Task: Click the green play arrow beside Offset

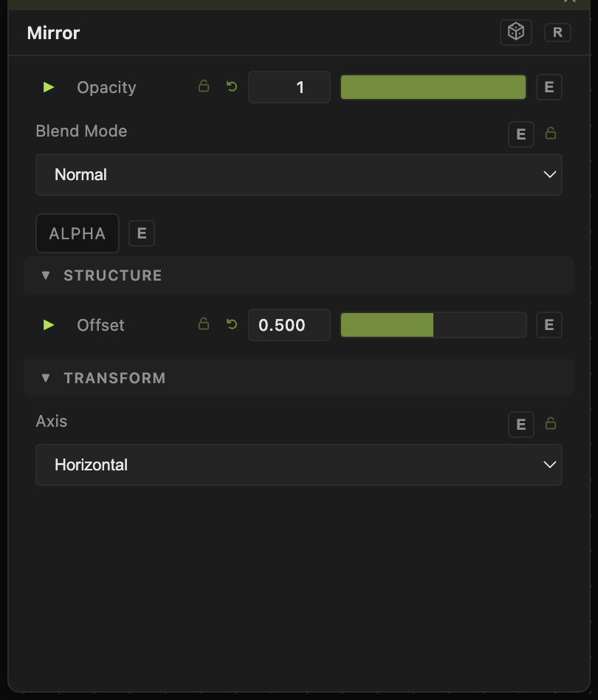Action: tap(49, 325)
